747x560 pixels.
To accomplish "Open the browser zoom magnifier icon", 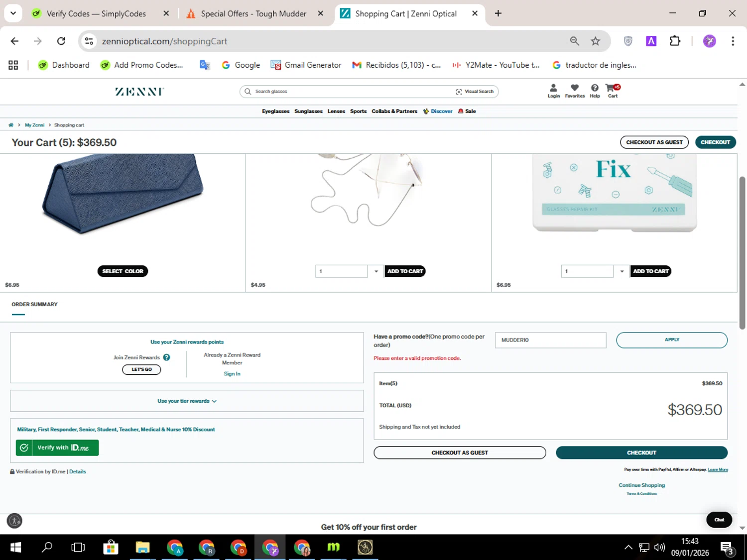I will coord(575,41).
